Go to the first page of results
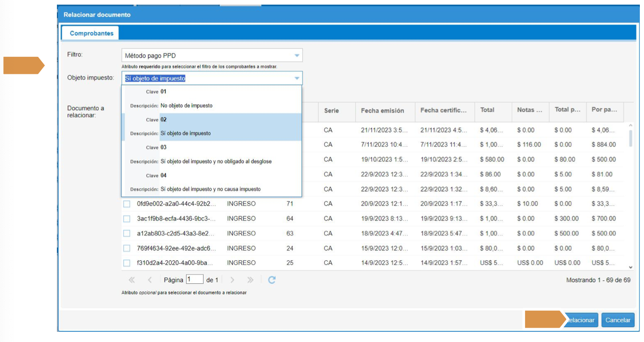This screenshot has height=342, width=644. click(131, 280)
